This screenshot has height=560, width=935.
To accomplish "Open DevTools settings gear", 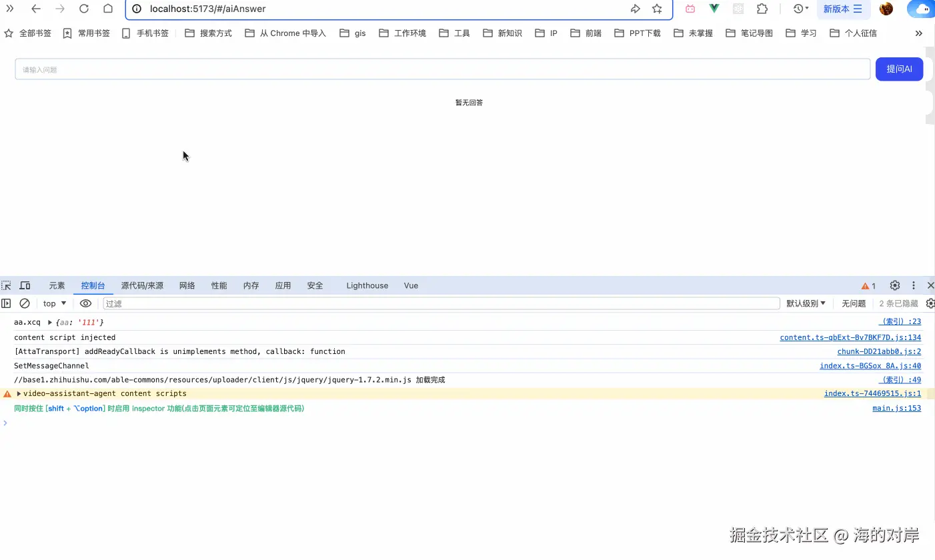I will (894, 285).
